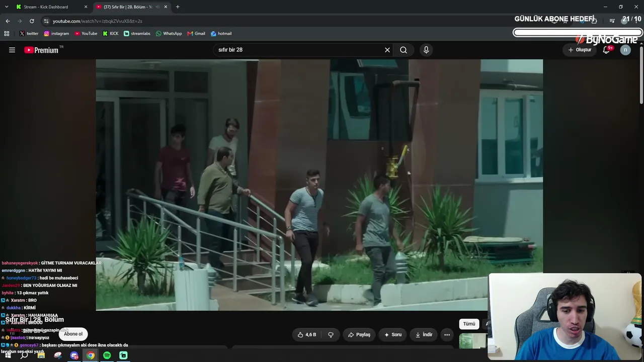
Task: Clear the YouTube search query
Action: click(x=387, y=50)
